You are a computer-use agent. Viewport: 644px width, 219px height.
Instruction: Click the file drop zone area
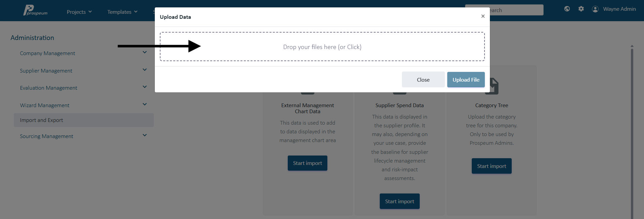tap(322, 47)
